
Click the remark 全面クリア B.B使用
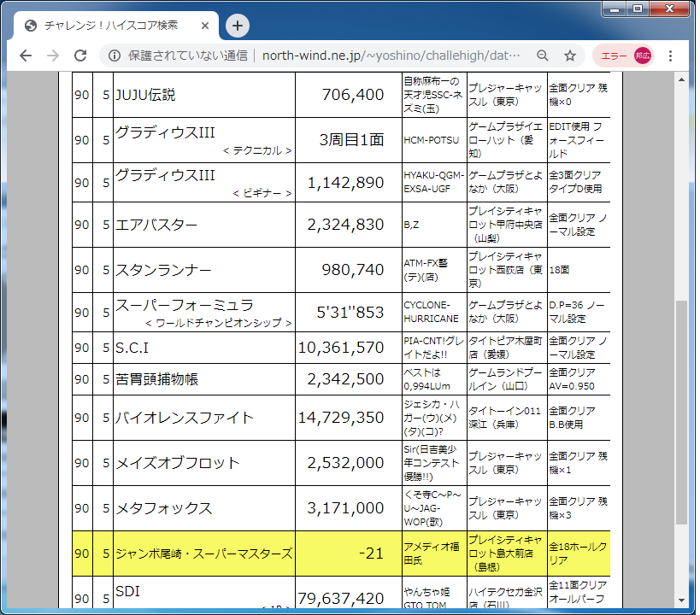573,418
